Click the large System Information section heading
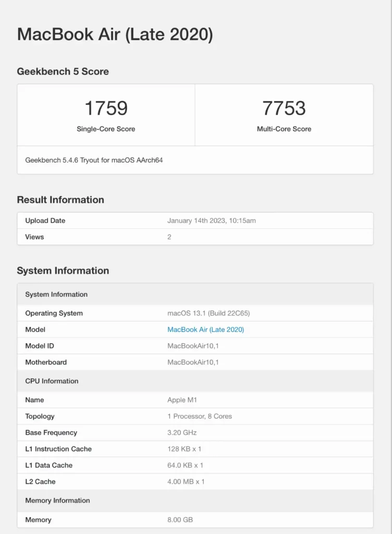 click(63, 271)
